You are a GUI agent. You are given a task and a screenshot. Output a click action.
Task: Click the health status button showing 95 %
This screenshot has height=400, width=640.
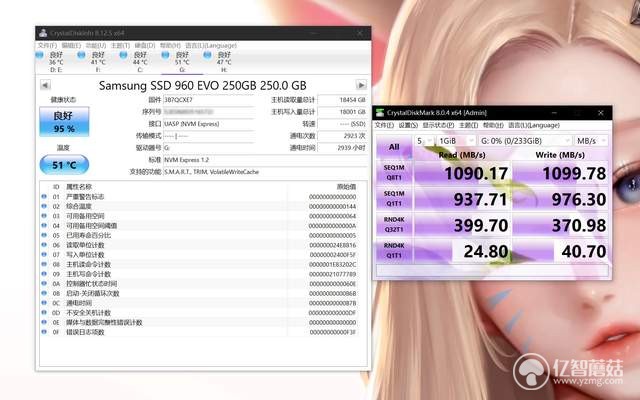click(x=64, y=122)
